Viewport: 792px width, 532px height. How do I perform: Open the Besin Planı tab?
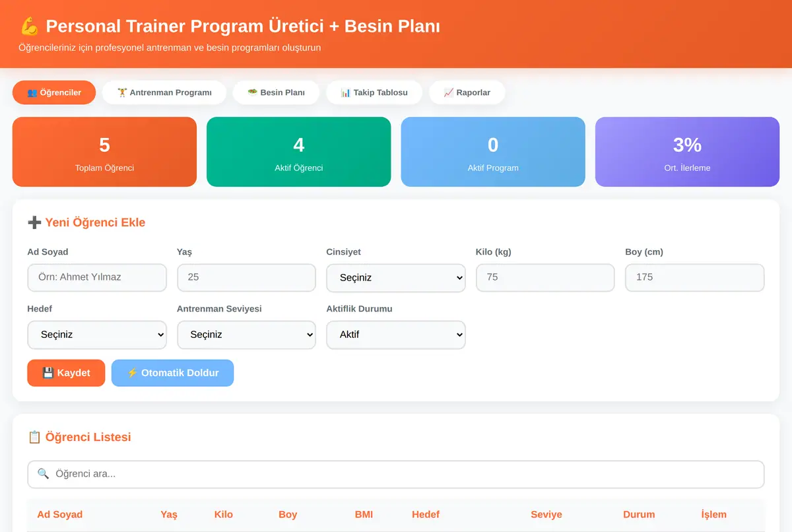click(276, 92)
